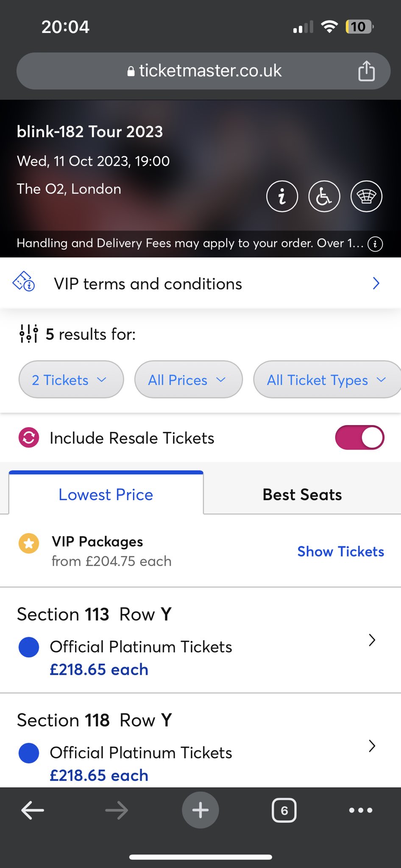Click Show Tickets for VIP Packages
This screenshot has width=401, height=868.
[x=340, y=551]
